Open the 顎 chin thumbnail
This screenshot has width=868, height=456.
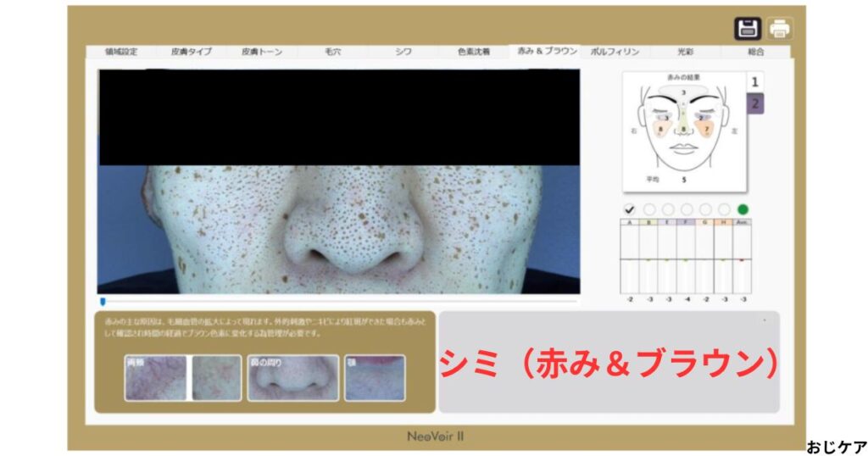(x=375, y=378)
